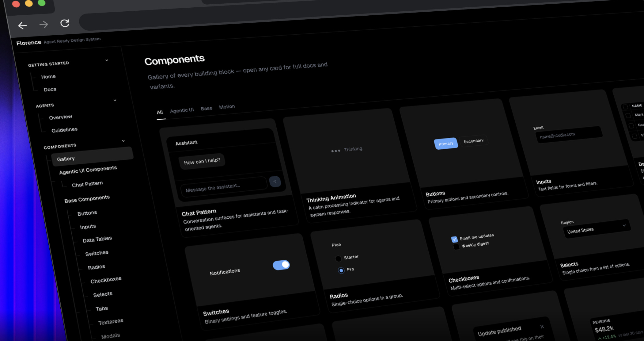Open Selects in the sidebar list

point(103,294)
